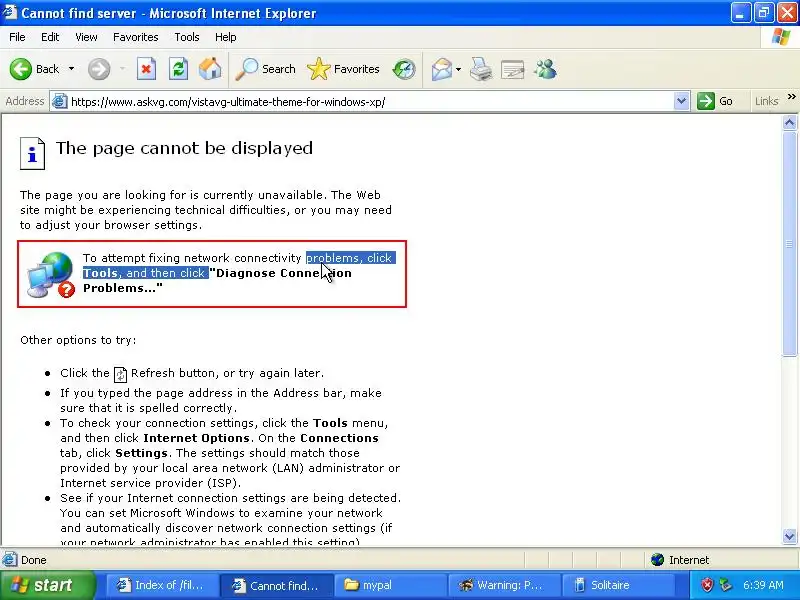This screenshot has width=800, height=600.
Task: Click the Links toolbar label
Action: [x=766, y=101]
